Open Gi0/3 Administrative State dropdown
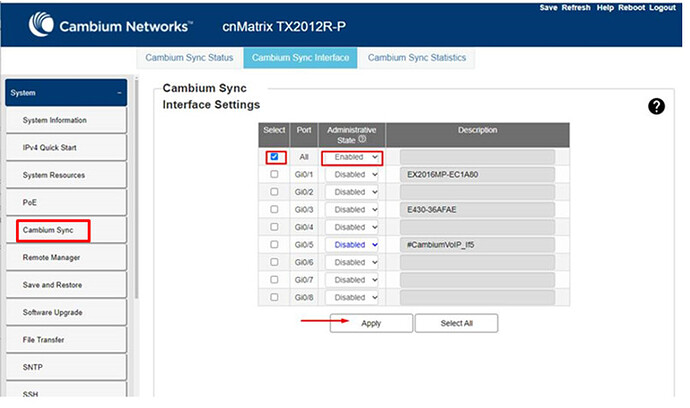 tap(352, 210)
